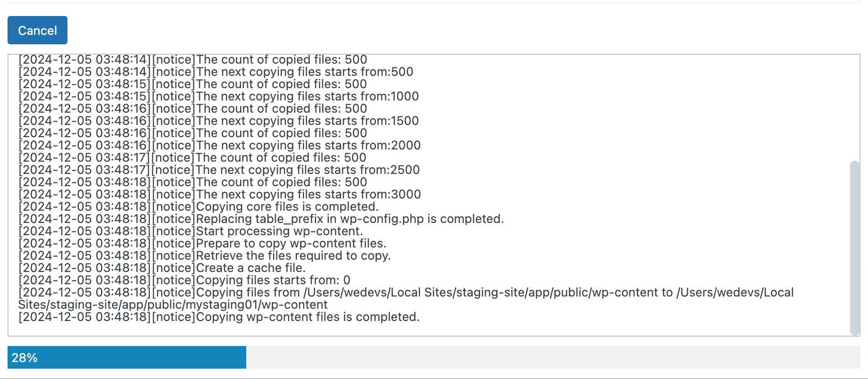Screen dimensions: 868x379
Task: Click the 'Replacing table_prefix in wp-config.php' log entry
Action: click(x=261, y=219)
